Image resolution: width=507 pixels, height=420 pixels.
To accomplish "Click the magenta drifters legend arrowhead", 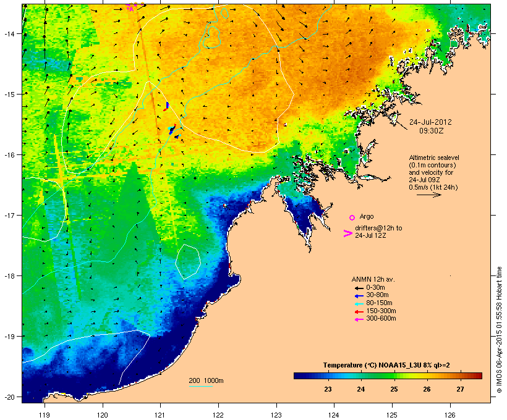I will coord(347,233).
